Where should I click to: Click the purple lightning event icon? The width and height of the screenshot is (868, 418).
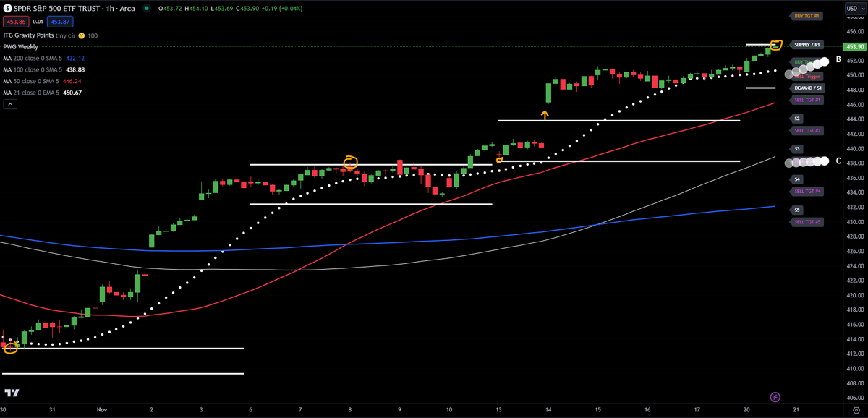coord(775,397)
